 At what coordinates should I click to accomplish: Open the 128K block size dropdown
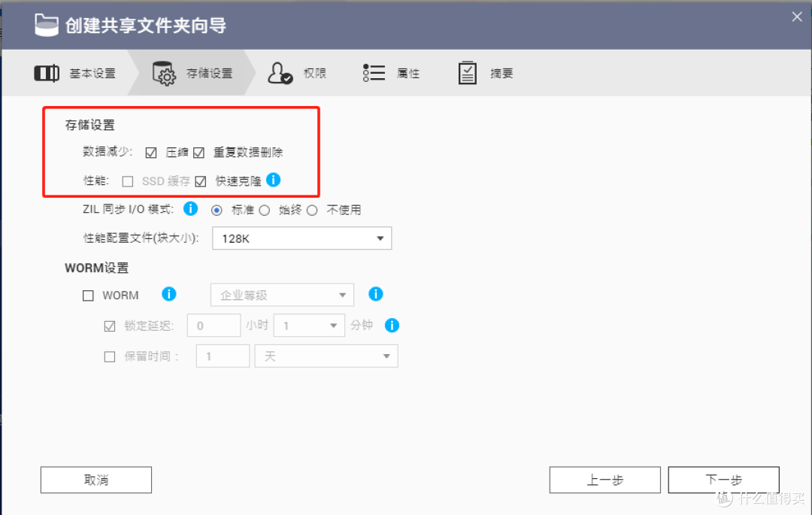point(302,238)
